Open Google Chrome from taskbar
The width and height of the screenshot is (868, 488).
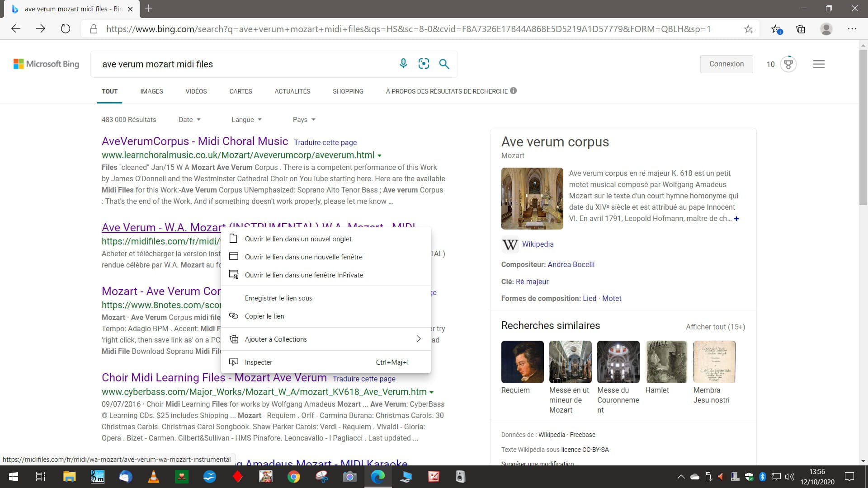point(294,477)
